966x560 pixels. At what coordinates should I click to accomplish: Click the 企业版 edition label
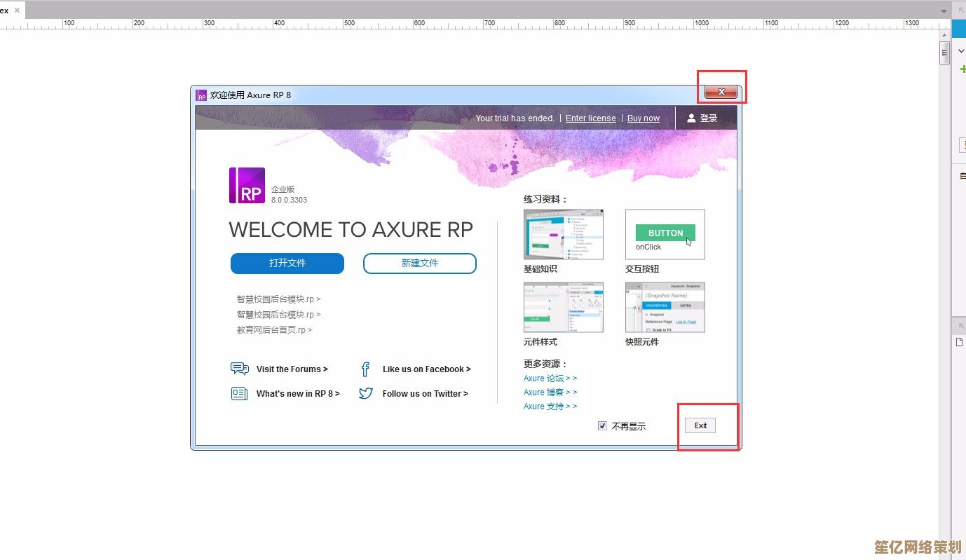283,189
